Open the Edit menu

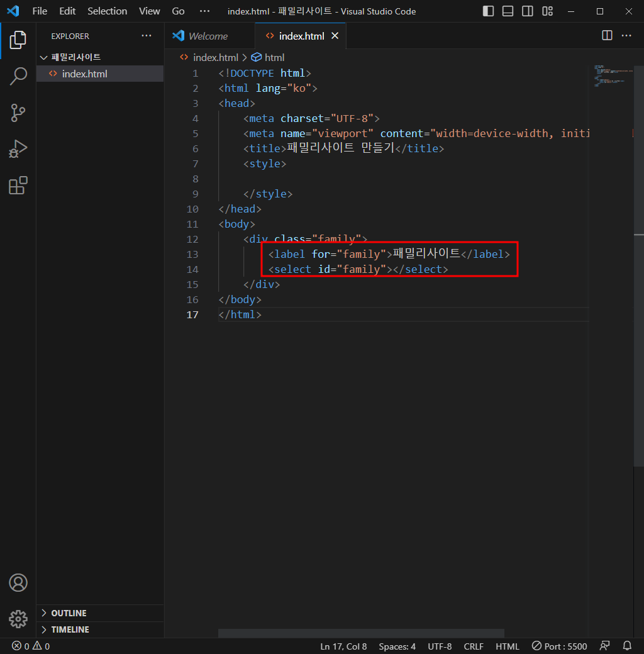pyautogui.click(x=67, y=11)
